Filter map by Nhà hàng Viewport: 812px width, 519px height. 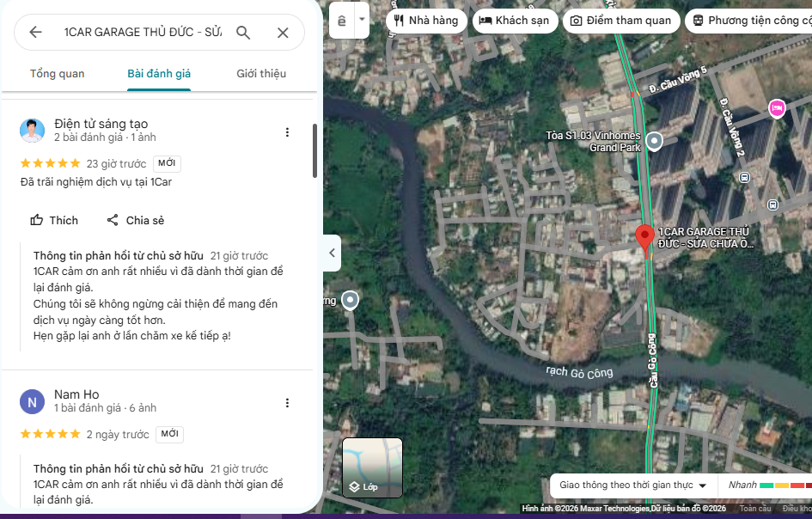click(426, 21)
